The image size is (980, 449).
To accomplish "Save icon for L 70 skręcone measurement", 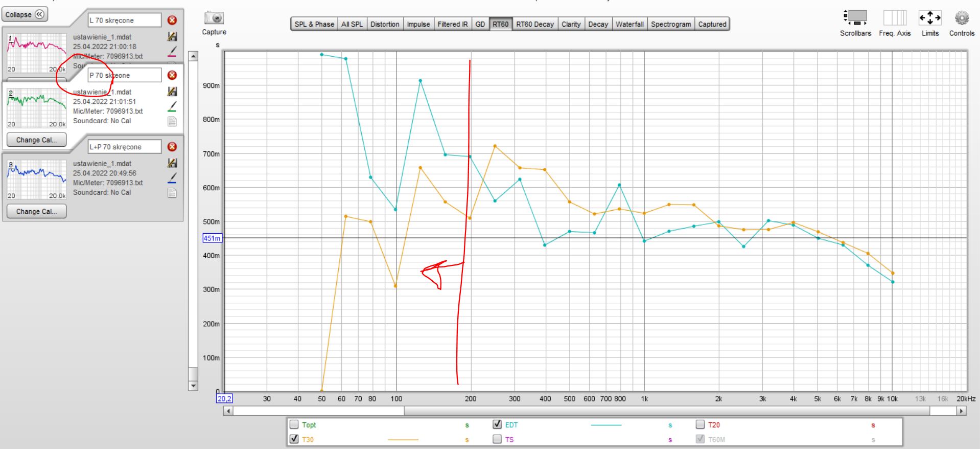I will click(x=172, y=36).
